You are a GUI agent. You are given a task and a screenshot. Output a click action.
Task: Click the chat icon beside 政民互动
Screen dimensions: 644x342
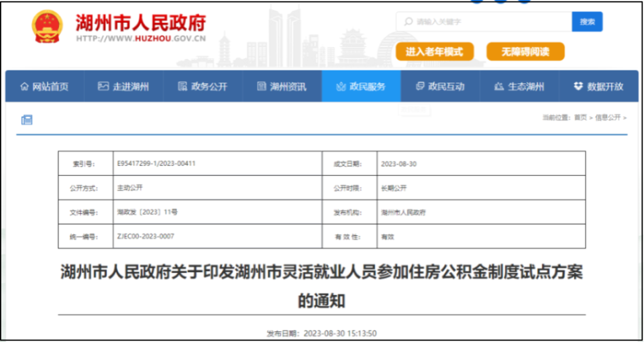[420, 87]
